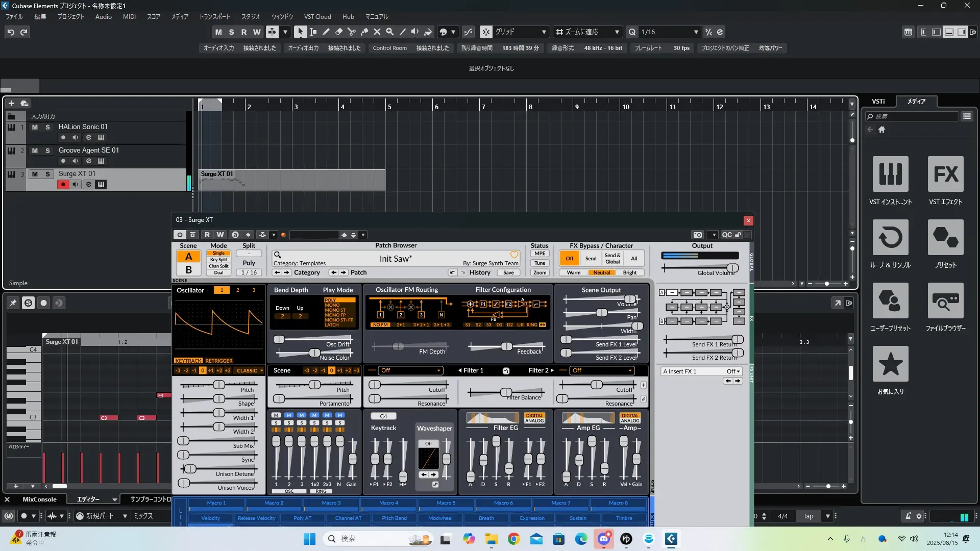Image resolution: width=980 pixels, height=551 pixels.
Task: Solo the Groove Agent SE 01 track
Action: 47,151
